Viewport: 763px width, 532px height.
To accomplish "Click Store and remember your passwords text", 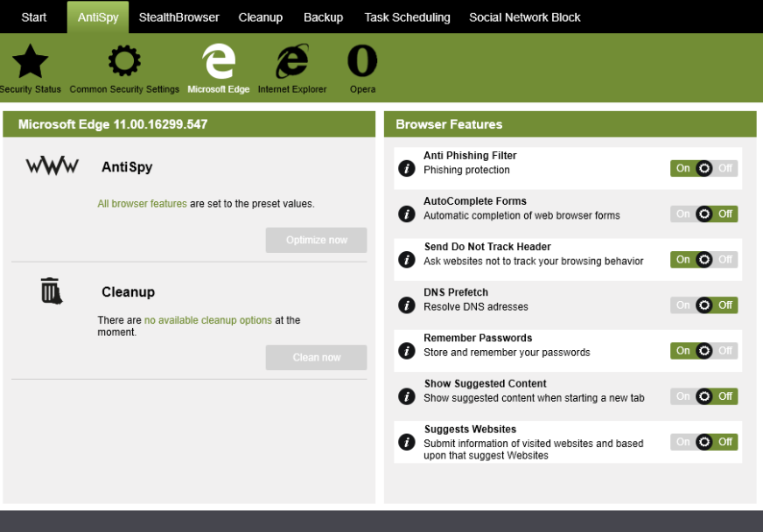I will pyautogui.click(x=507, y=353).
